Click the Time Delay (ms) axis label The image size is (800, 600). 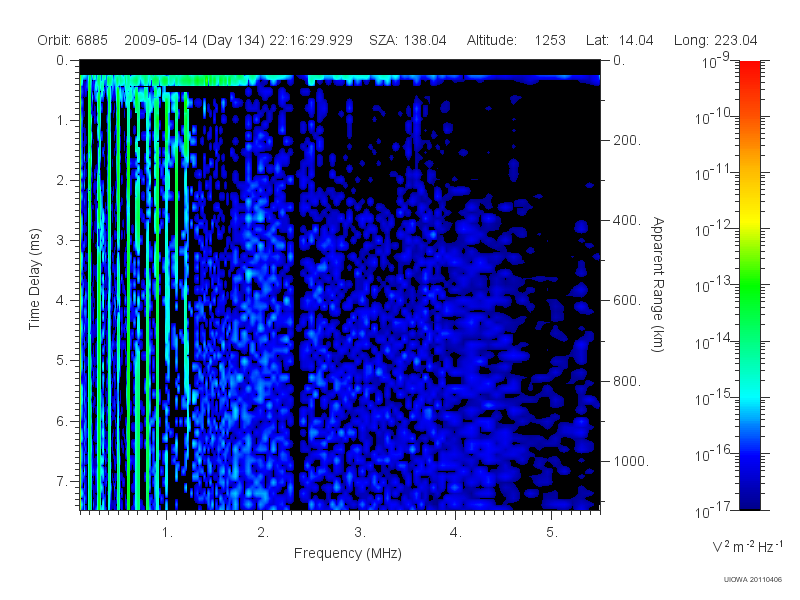[x=34, y=279]
